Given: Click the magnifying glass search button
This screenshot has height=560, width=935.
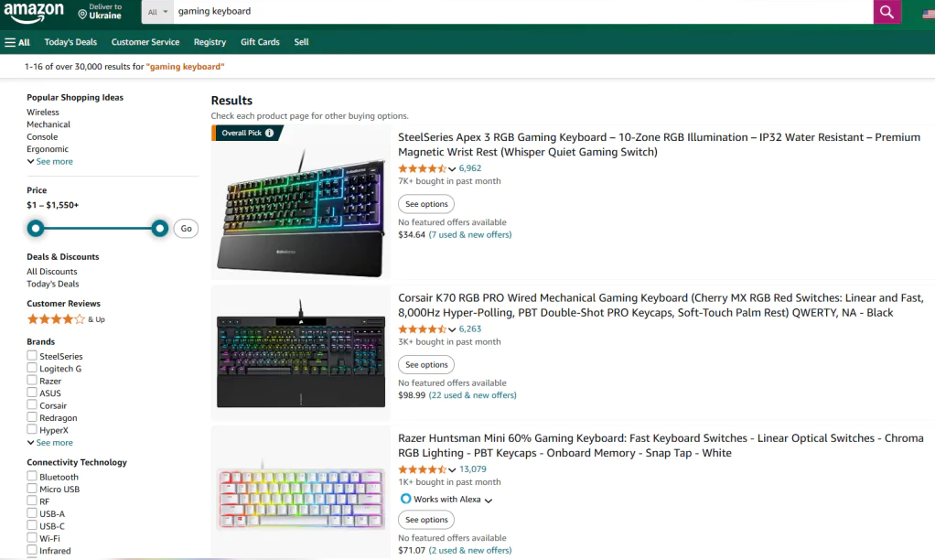Looking at the screenshot, I should tap(887, 12).
